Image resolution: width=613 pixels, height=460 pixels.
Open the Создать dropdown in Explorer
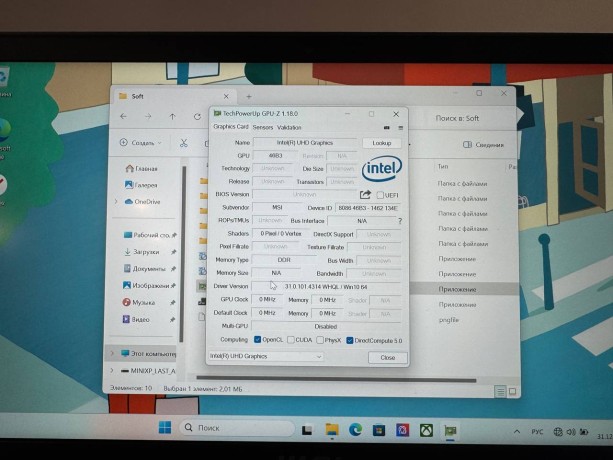140,143
